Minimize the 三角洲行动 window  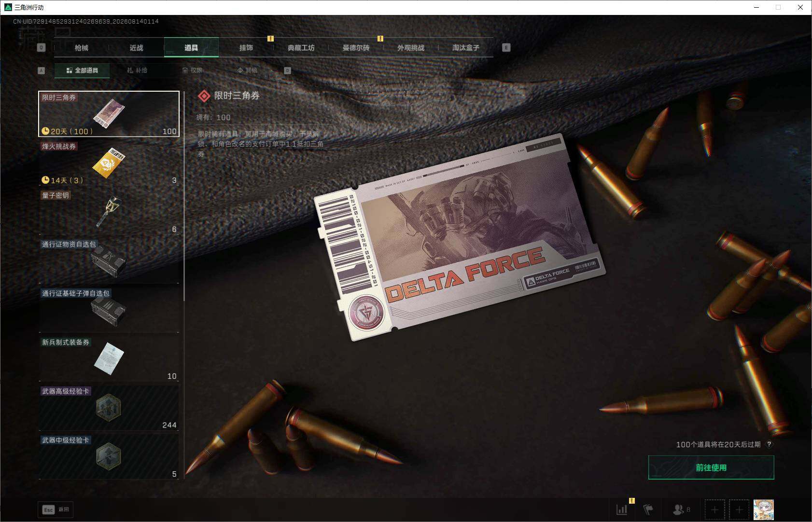coord(756,7)
